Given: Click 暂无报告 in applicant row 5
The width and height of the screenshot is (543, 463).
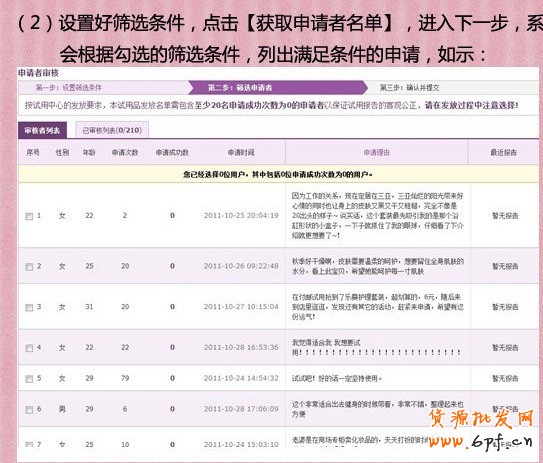Looking at the screenshot, I should click(505, 379).
